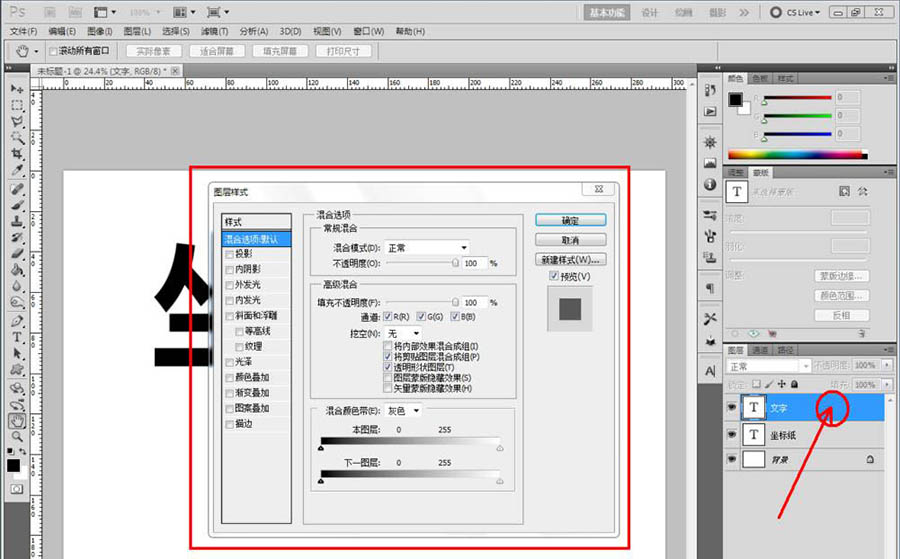
Task: Select the Paint Bucket tool
Action: click(x=17, y=269)
